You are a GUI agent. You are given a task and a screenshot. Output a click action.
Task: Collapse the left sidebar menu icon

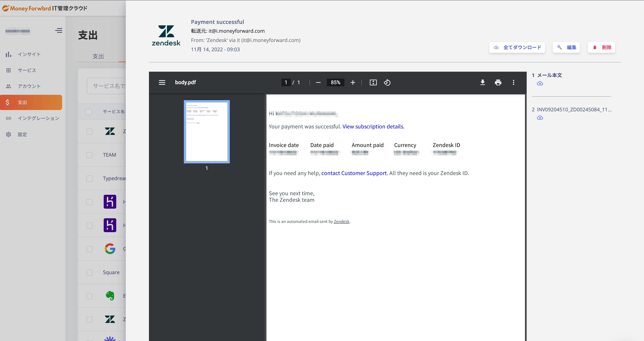58,30
